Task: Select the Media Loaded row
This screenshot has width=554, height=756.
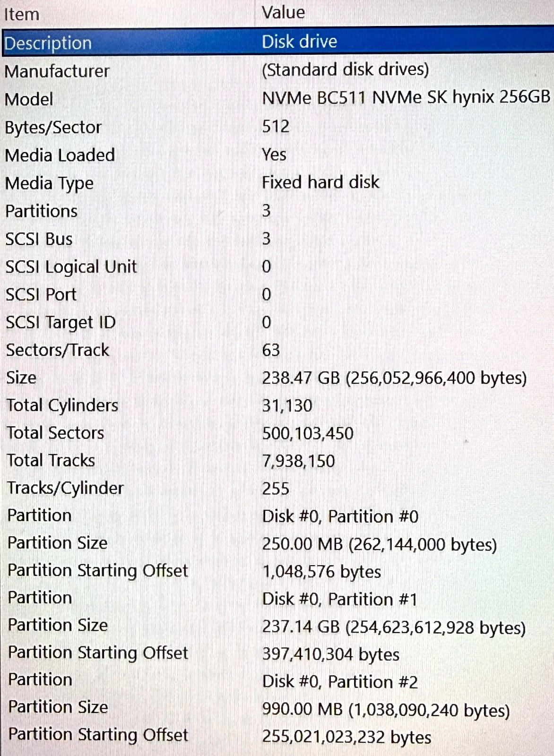Action: tap(277, 155)
